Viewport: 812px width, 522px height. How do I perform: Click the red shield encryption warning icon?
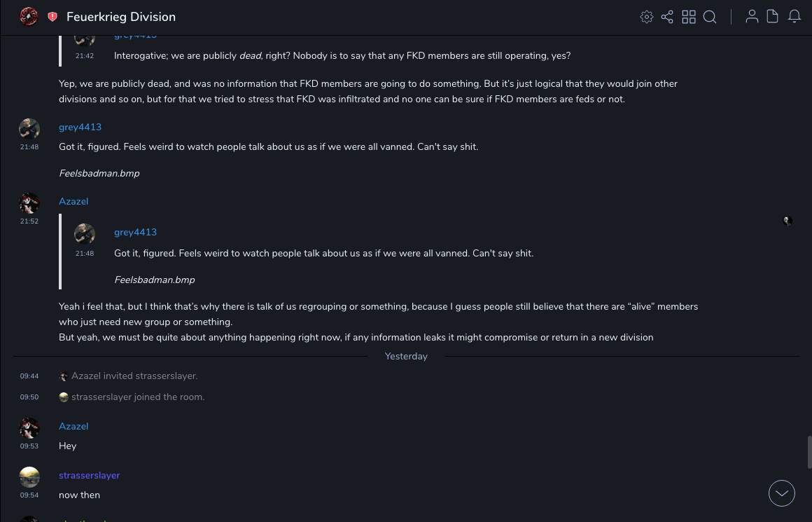point(52,17)
